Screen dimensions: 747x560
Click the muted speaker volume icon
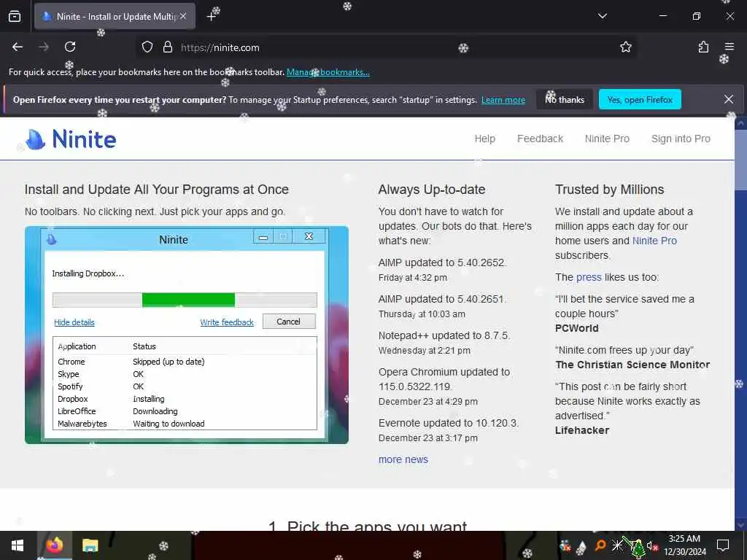point(652,545)
